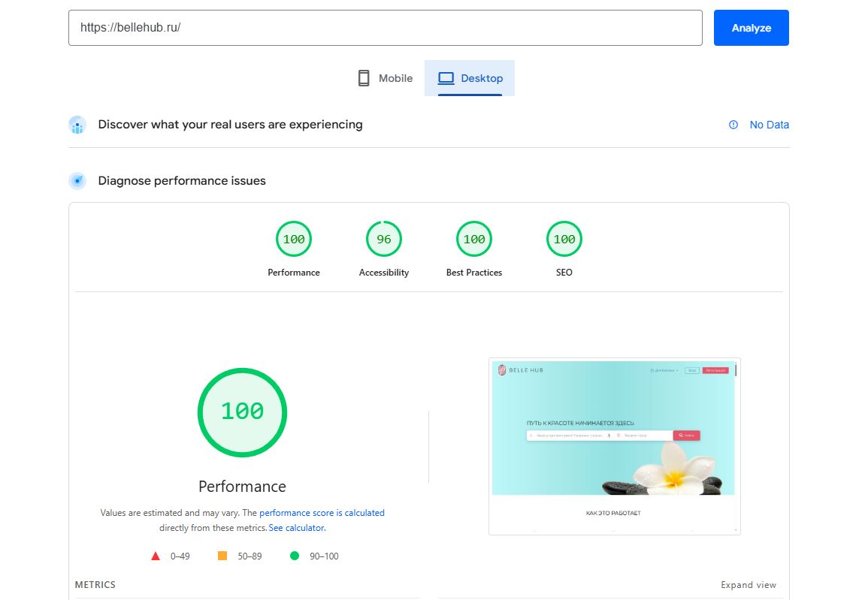
Task: Select the Desktop tab
Action: click(470, 78)
